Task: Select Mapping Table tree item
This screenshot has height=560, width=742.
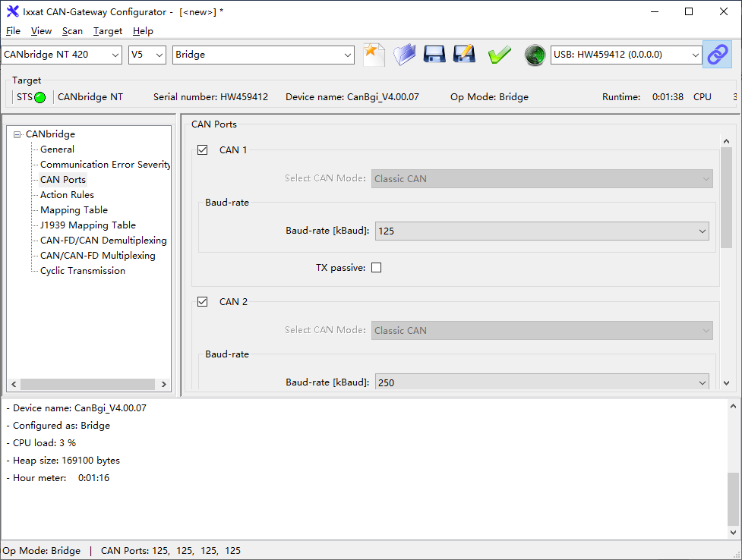Action: tap(74, 210)
